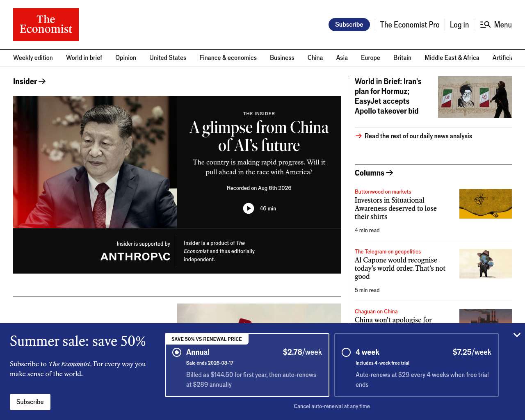Click the blue Subscribe button in header
The image size is (525, 420).
click(x=349, y=25)
